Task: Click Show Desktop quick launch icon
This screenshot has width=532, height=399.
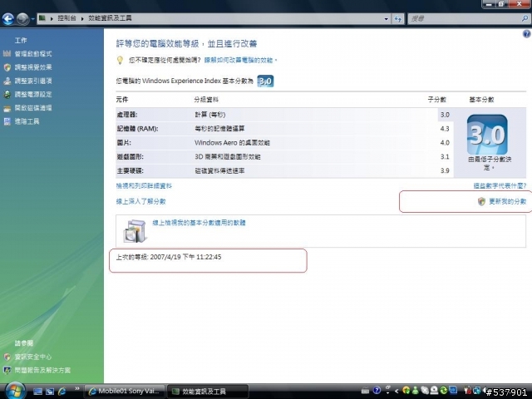Action: coord(37,392)
